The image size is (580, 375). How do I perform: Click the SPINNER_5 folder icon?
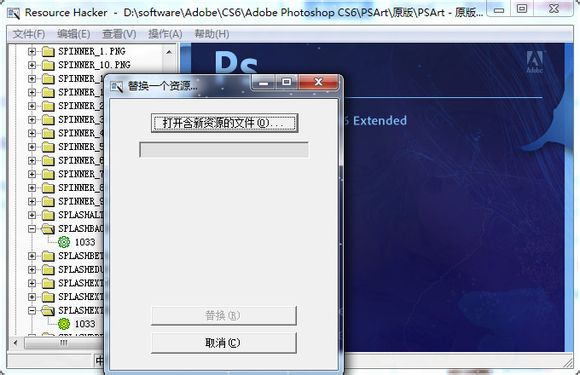(48, 147)
